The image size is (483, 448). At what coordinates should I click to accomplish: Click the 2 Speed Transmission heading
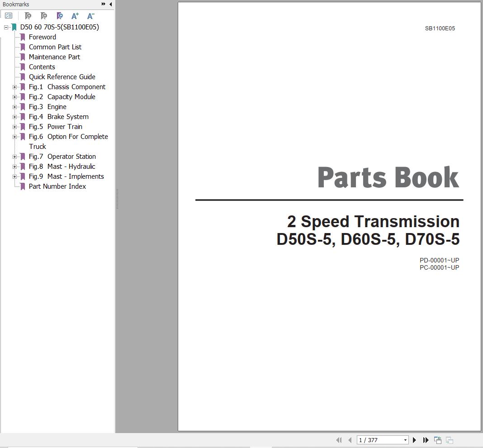(374, 221)
